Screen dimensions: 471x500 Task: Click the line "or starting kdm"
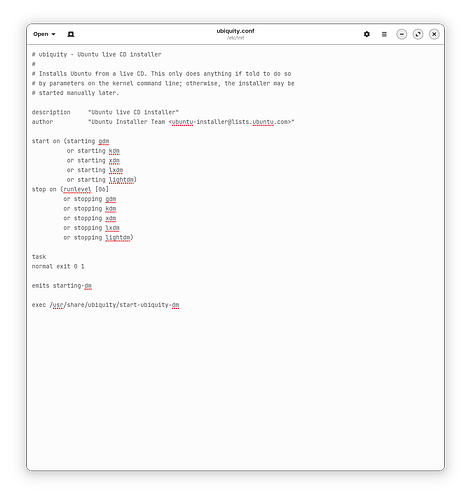tap(93, 151)
